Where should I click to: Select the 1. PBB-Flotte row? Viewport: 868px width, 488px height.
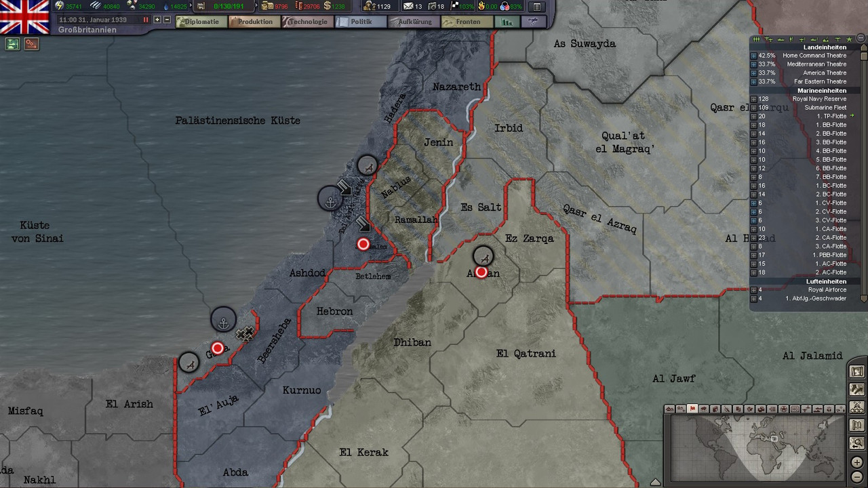click(x=804, y=255)
